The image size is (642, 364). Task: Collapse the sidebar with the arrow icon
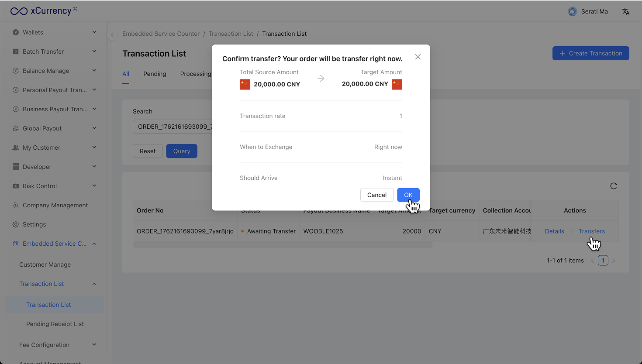(x=112, y=35)
